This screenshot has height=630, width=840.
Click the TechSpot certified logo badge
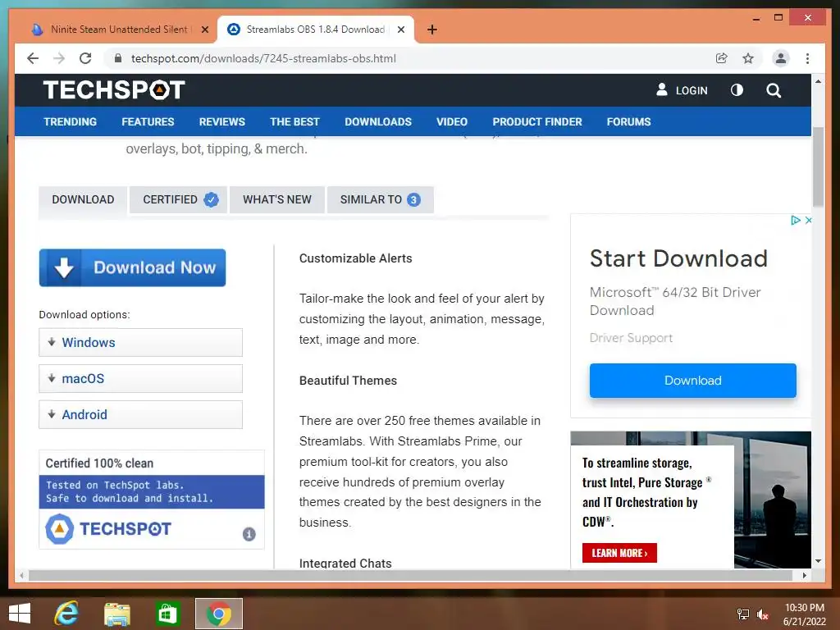(x=109, y=529)
